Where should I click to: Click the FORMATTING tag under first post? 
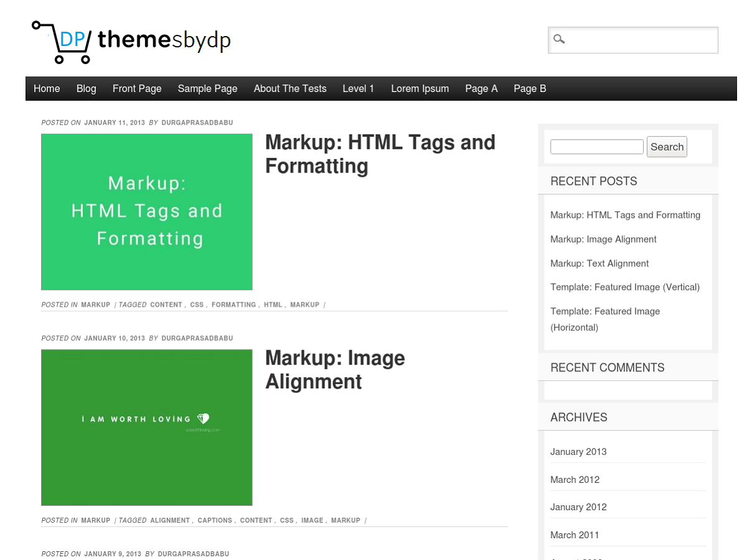pyautogui.click(x=233, y=305)
